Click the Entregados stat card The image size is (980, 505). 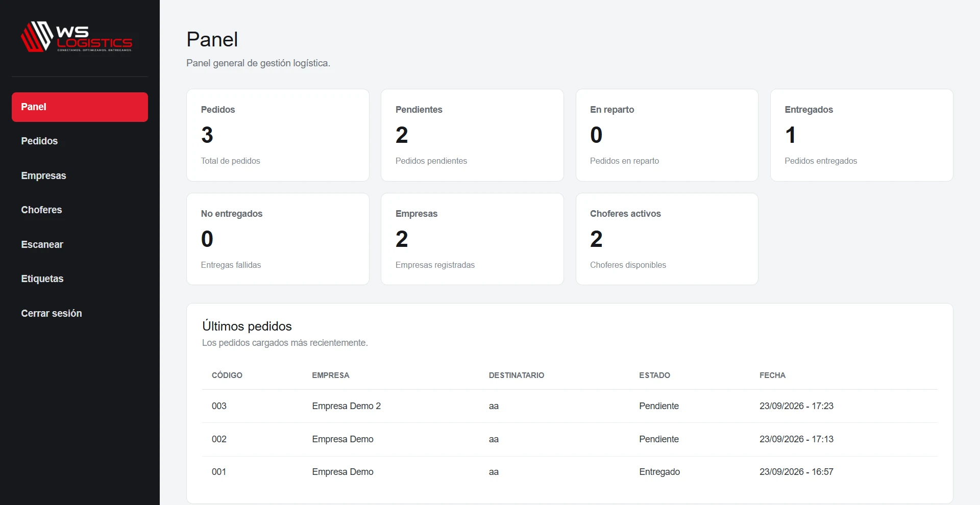[862, 135]
